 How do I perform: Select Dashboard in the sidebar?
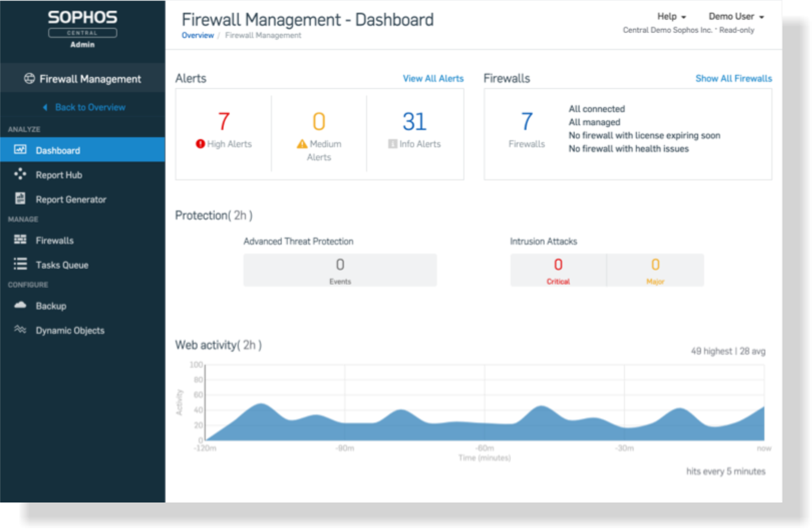[83, 150]
